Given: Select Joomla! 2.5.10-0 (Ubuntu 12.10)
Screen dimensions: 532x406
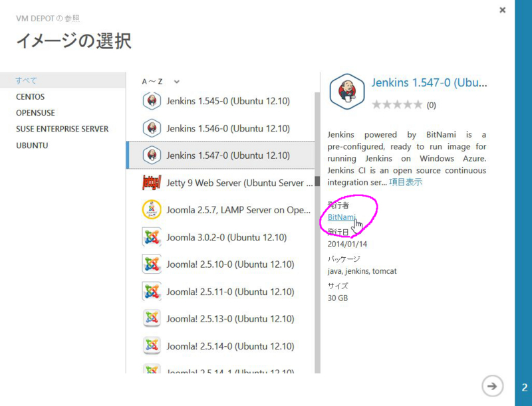Looking at the screenshot, I should (x=221, y=264).
